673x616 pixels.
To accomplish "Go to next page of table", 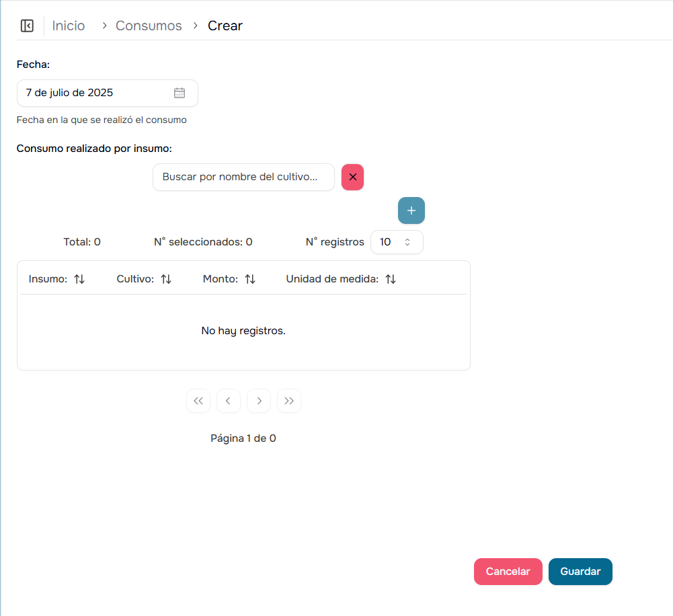I will [x=259, y=401].
